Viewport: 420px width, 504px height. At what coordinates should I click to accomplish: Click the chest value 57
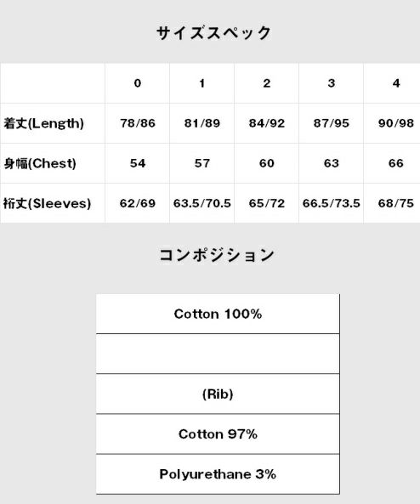coord(202,163)
